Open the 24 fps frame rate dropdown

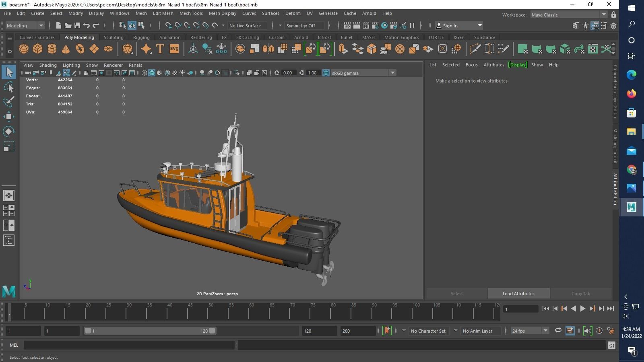pos(530,331)
